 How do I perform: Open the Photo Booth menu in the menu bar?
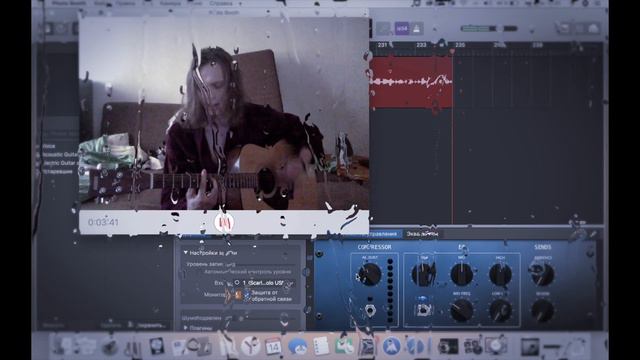click(x=69, y=3)
